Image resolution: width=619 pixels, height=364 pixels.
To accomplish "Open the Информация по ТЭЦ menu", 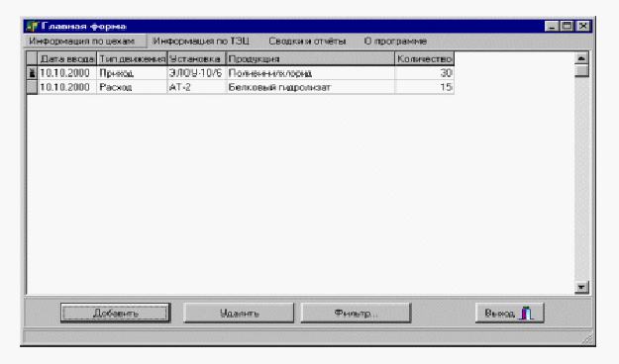I will 201,41.
